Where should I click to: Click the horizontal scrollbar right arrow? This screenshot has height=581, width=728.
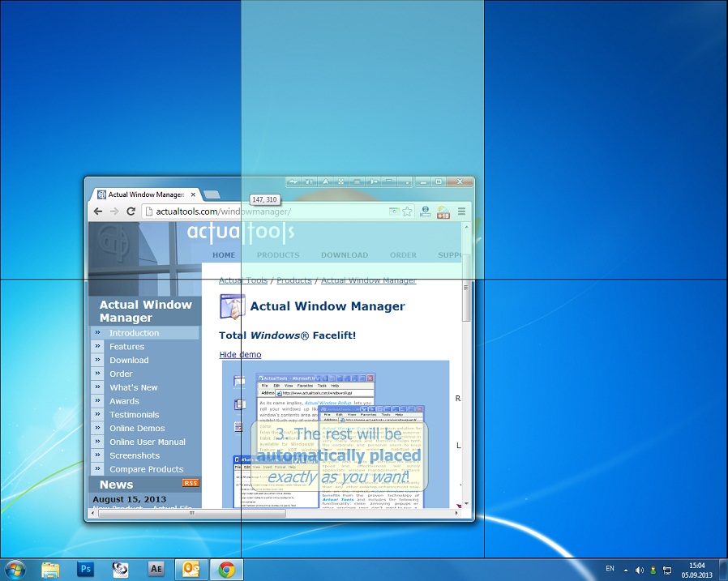(457, 513)
